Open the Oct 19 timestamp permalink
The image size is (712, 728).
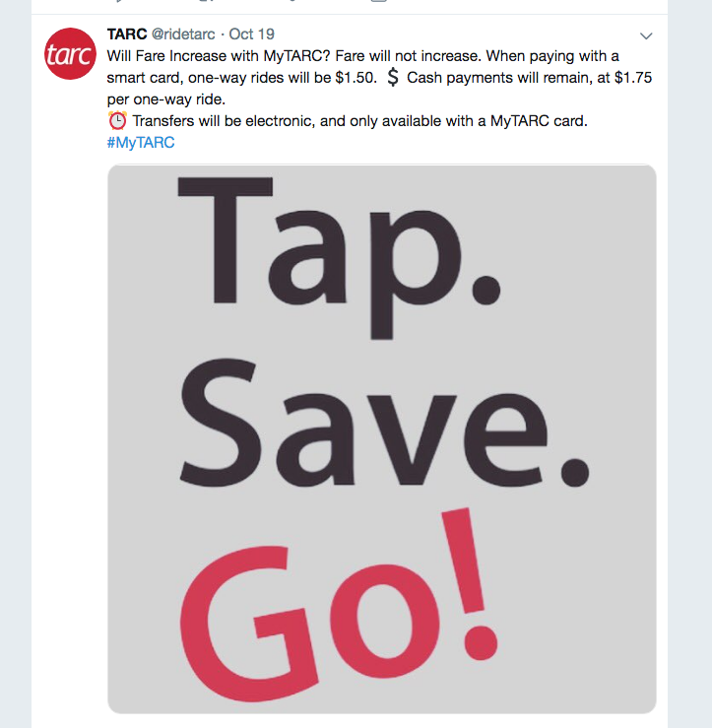click(x=251, y=33)
